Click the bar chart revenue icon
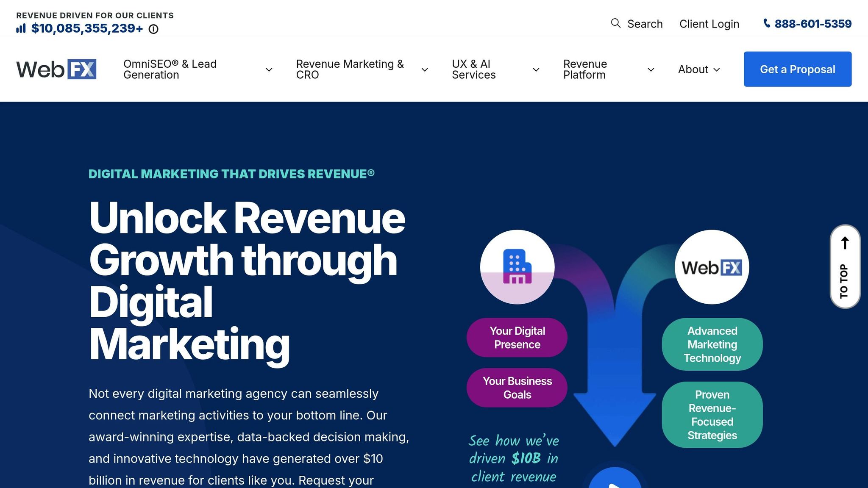The height and width of the screenshot is (488, 868). [21, 29]
